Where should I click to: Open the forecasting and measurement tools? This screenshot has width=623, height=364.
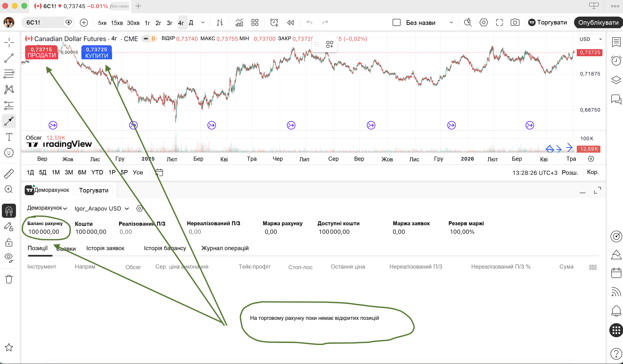pos(9,105)
